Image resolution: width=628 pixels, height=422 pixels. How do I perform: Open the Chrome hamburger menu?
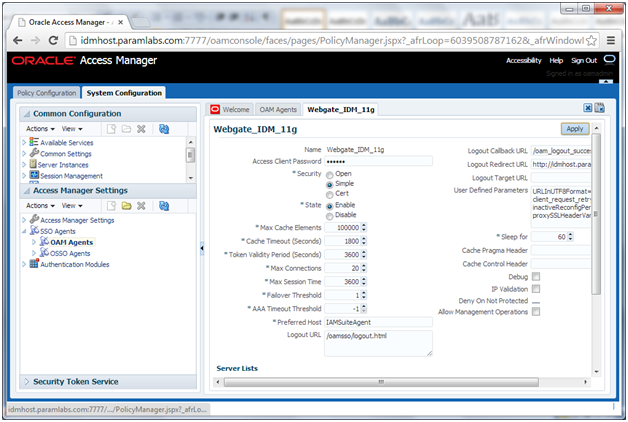point(611,40)
